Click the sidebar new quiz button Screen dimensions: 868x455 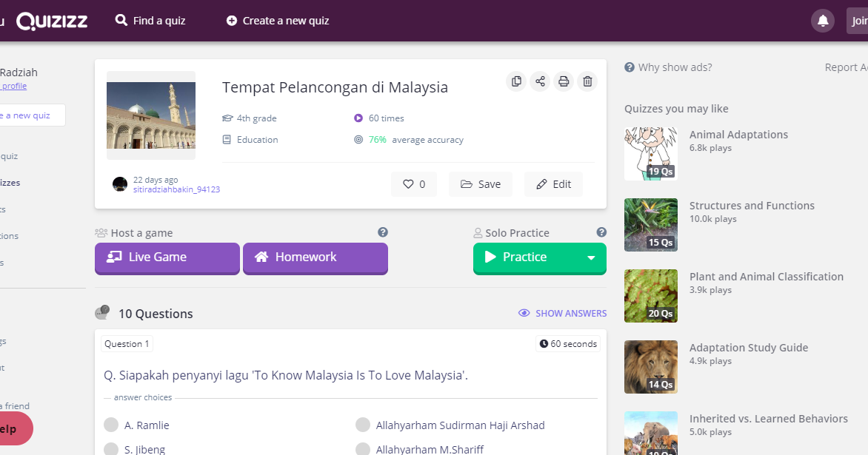(x=32, y=115)
